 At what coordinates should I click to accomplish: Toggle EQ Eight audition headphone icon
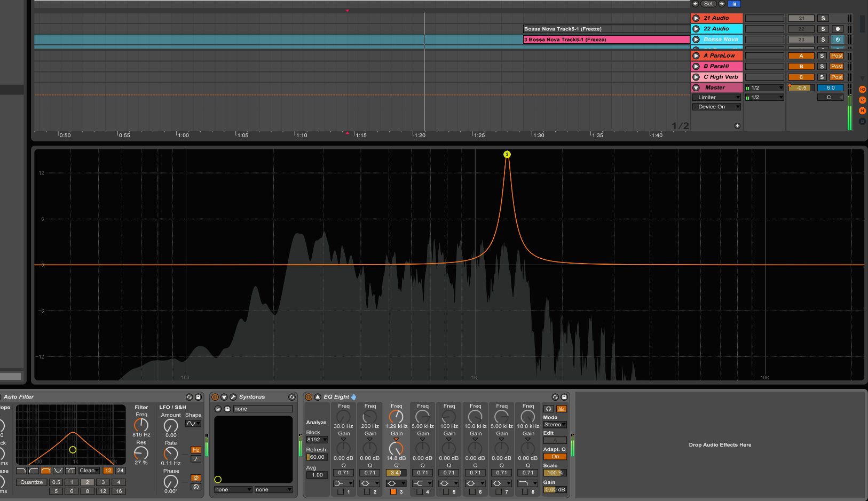[548, 409]
